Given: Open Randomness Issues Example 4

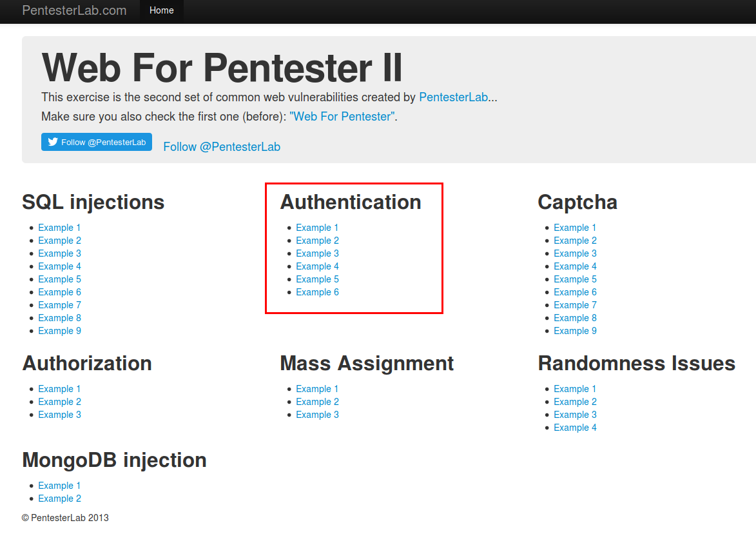Looking at the screenshot, I should (575, 427).
